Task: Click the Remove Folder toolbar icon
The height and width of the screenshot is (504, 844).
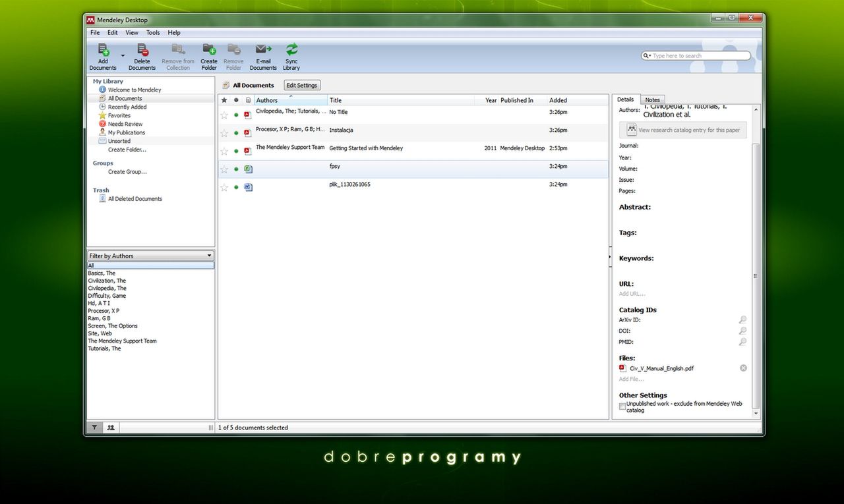Action: 233,49
